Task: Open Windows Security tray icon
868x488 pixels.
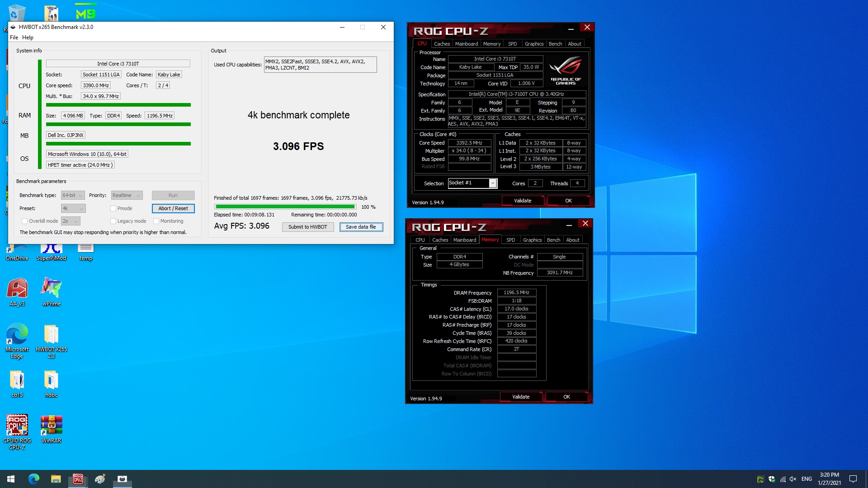Action: (772, 479)
